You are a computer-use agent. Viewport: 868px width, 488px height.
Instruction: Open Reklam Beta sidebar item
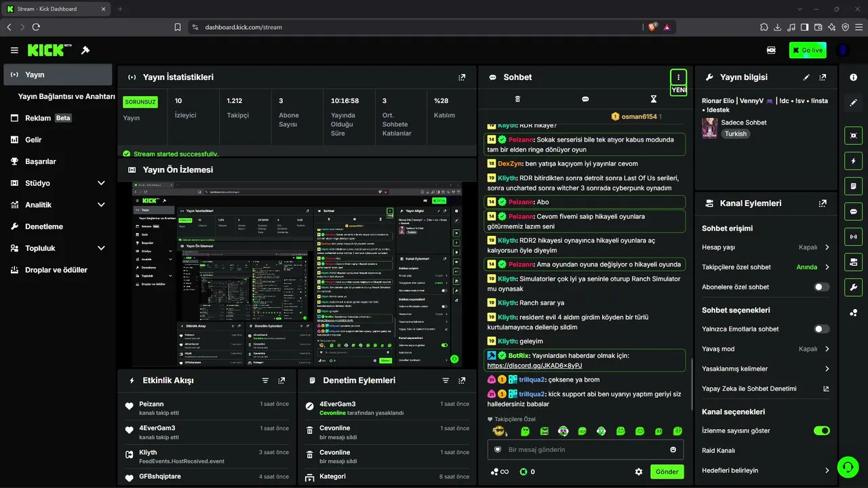tap(58, 118)
